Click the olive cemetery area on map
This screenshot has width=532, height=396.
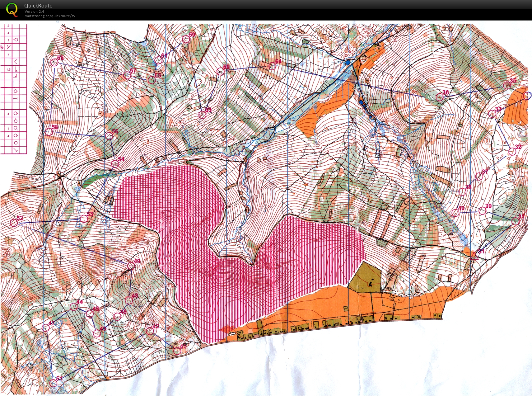pyautogui.click(x=366, y=277)
